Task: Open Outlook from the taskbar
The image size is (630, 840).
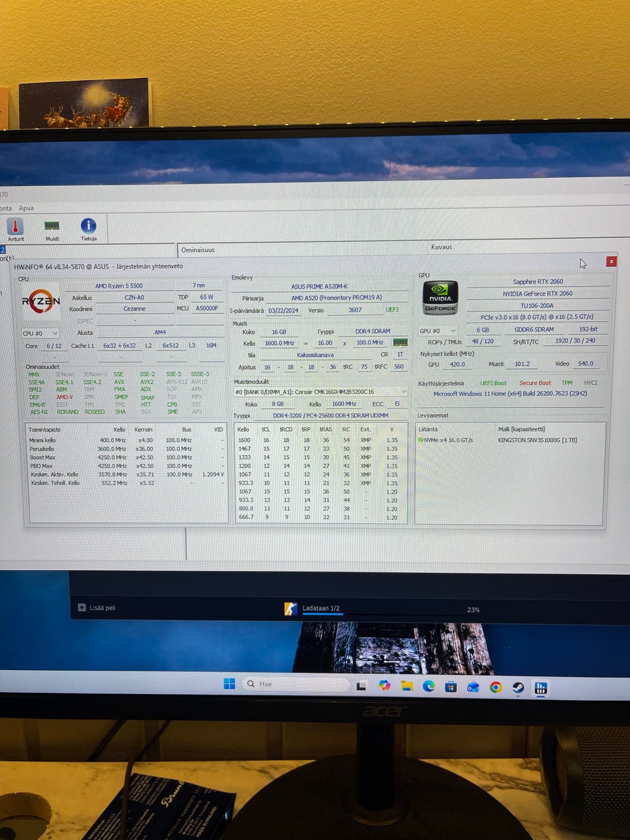Action: [473, 686]
